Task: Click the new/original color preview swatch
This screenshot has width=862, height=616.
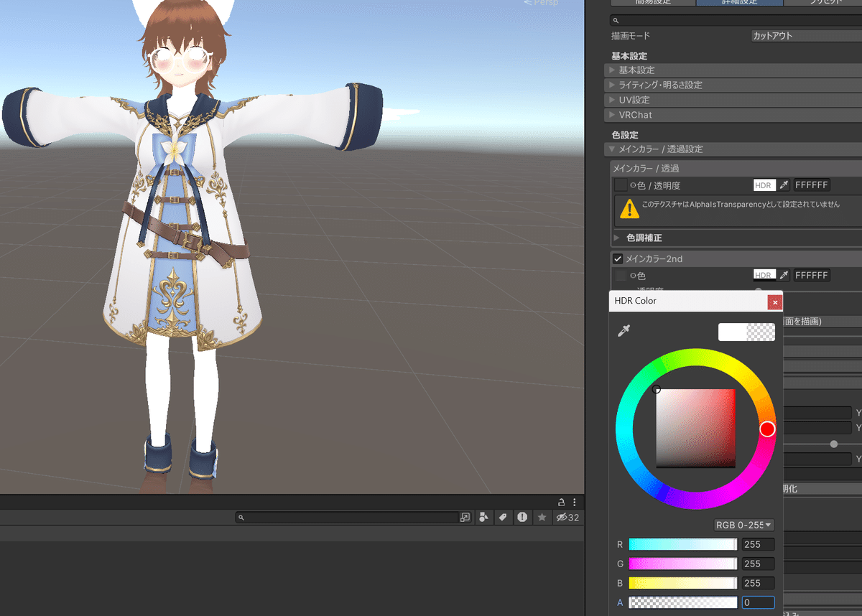Action: coord(746,332)
